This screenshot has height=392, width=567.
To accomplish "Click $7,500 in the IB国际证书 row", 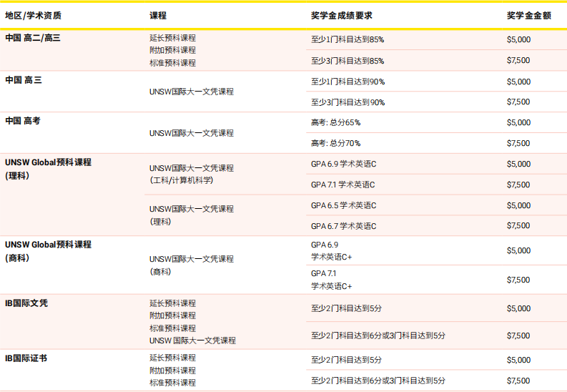I will (x=518, y=381).
